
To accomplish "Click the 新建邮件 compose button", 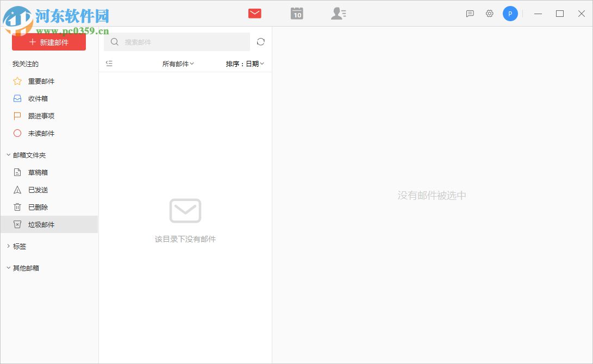I will coord(48,41).
